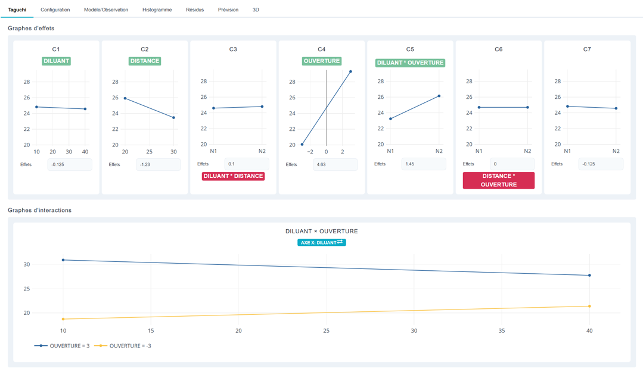Viewport: 644px width, 370px height.
Task: Click the Effets field of column C7
Action: pos(601,164)
